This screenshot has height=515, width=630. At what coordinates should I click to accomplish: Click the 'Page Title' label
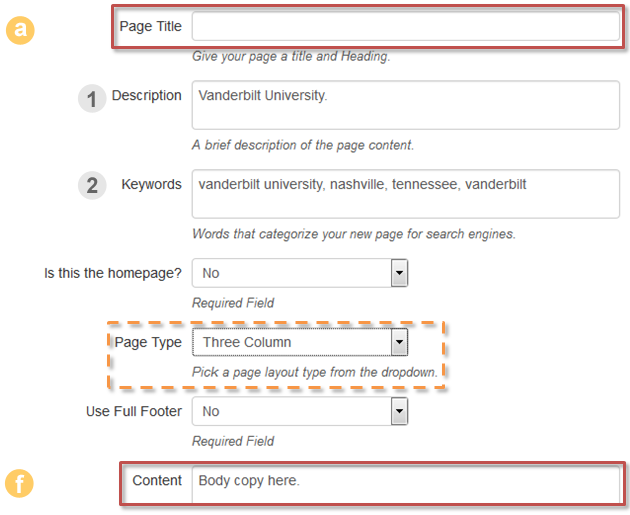click(x=150, y=27)
